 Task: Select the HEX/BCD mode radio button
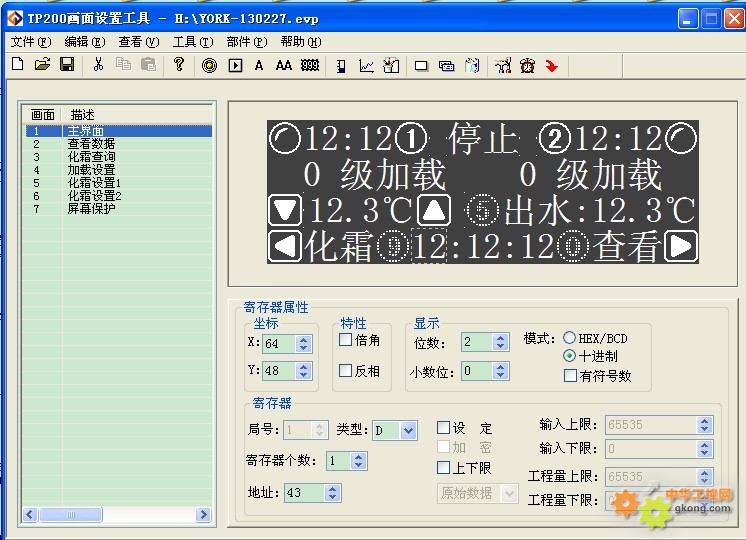(569, 338)
